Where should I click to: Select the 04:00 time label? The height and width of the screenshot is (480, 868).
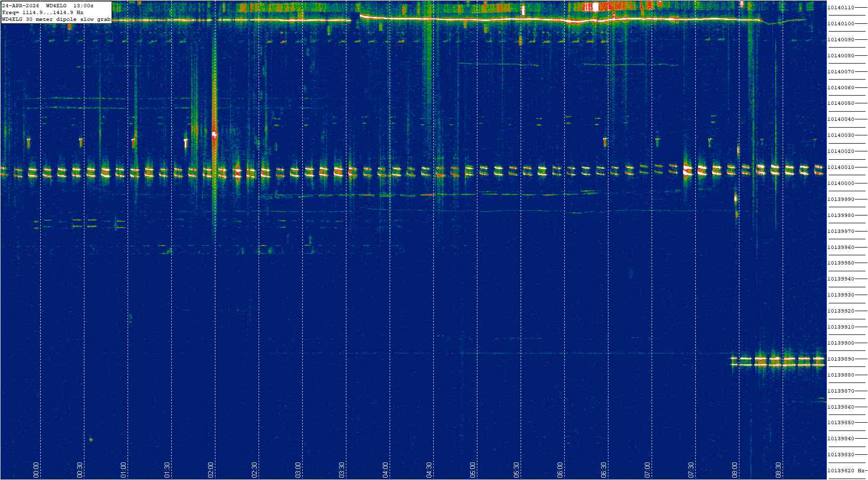pos(386,470)
